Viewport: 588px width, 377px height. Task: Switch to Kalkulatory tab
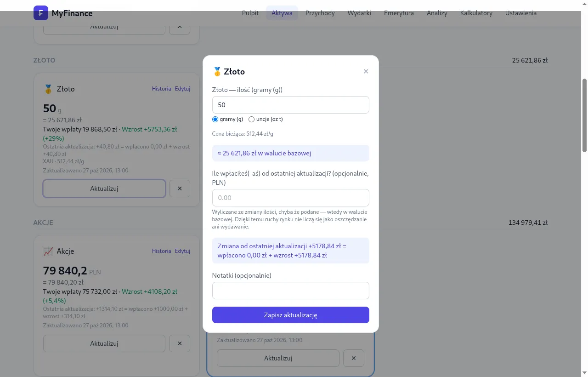(476, 13)
